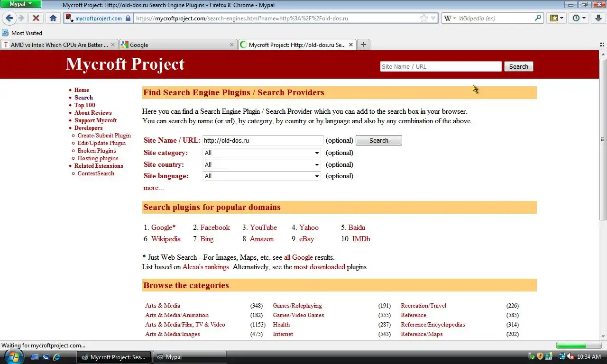Close the AMD vs Intel tab
607x364 pixels.
point(113,45)
